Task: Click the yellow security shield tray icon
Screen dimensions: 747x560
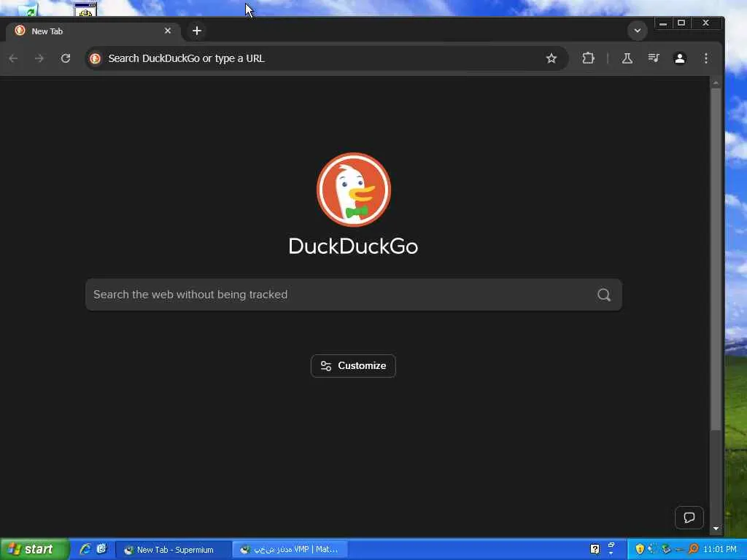Action: (640, 549)
